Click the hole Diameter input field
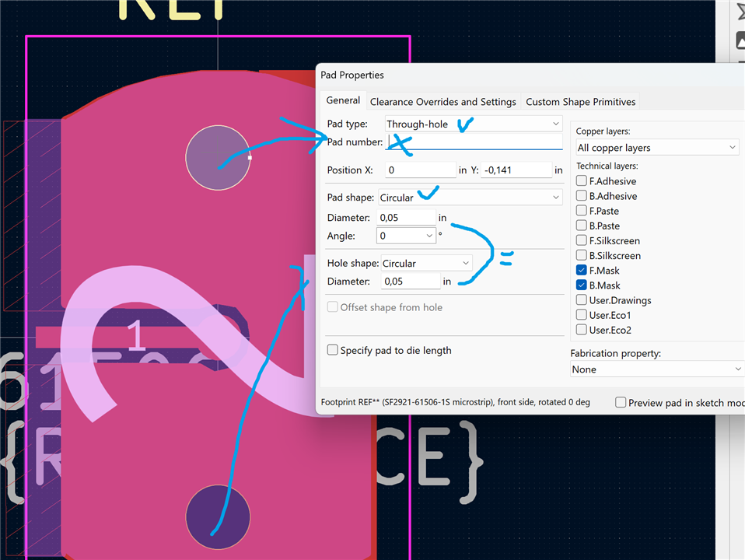The width and height of the screenshot is (745, 560). pyautogui.click(x=411, y=282)
